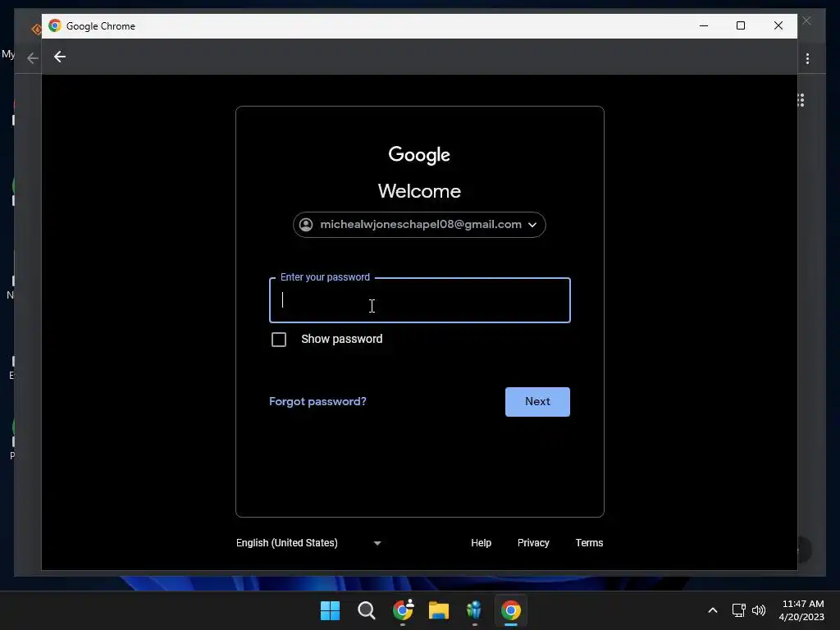Open Chrome with profile badge in taskbar
This screenshot has height=630, width=840.
402,610
